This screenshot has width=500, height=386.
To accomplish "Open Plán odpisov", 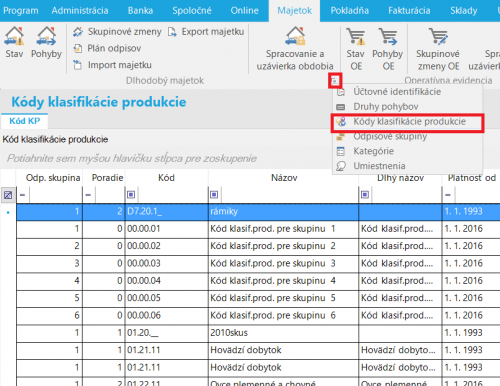I will (107, 48).
